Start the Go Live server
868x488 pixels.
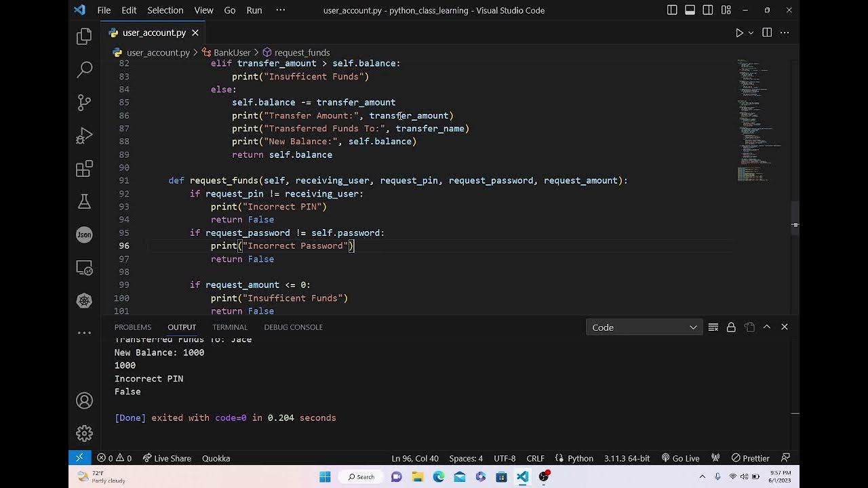point(680,458)
